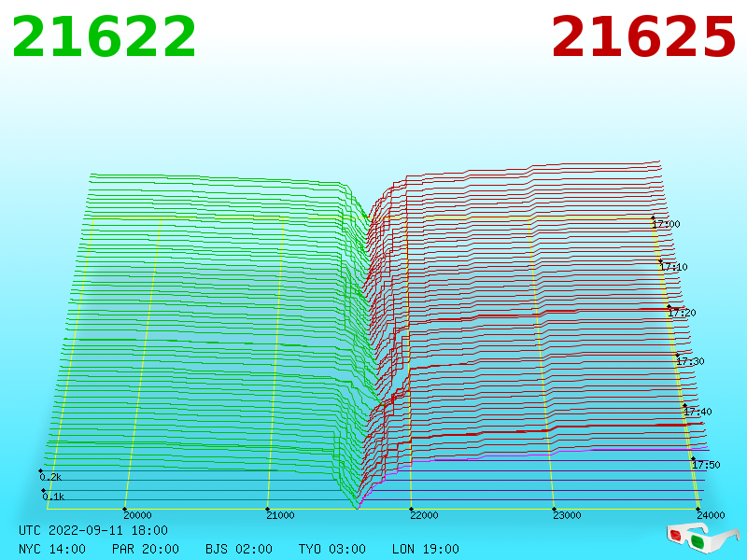Click the BJS 02:00 clock
747x560 pixels.
239,549
